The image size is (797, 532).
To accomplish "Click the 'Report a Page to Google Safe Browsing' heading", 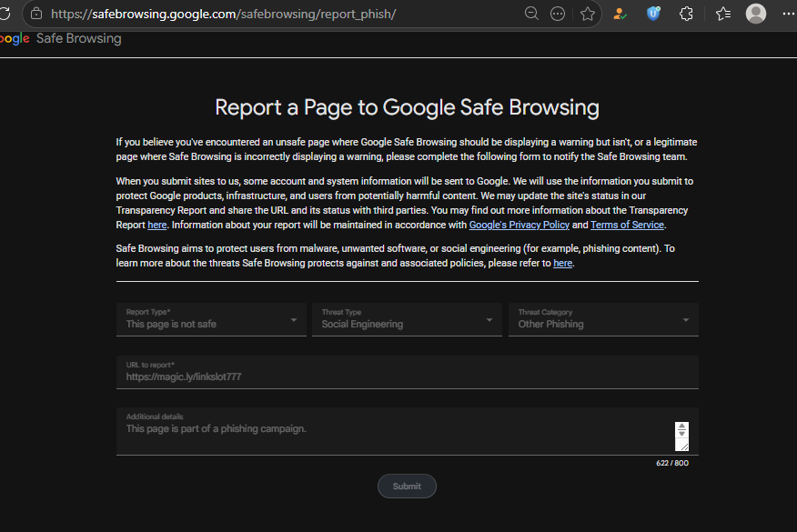I will coord(407,107).
